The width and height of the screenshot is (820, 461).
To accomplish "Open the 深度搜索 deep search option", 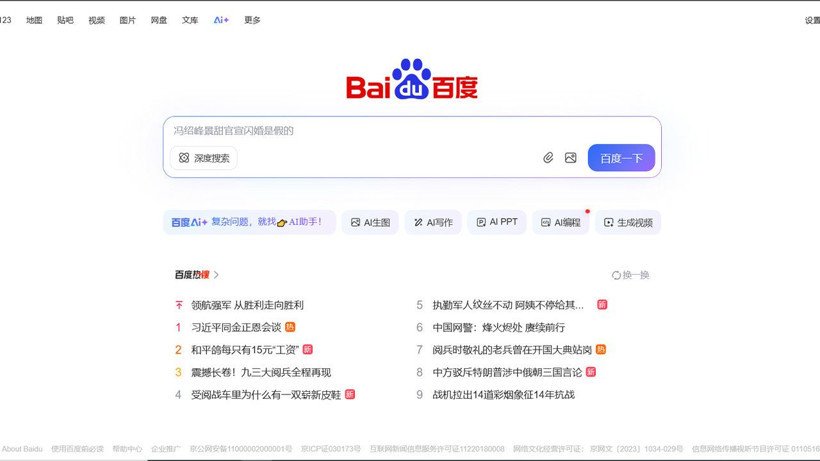I will pos(204,158).
